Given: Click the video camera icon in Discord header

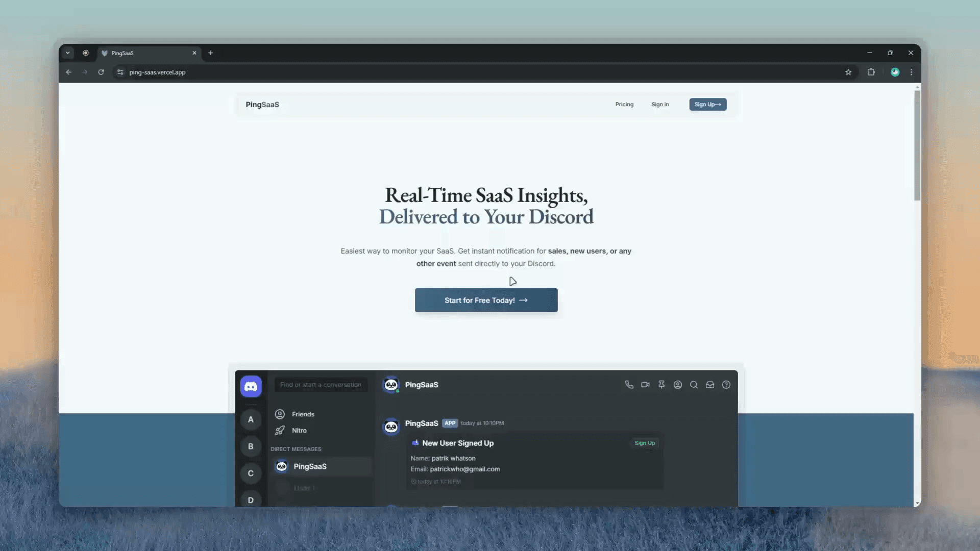Looking at the screenshot, I should click(645, 384).
